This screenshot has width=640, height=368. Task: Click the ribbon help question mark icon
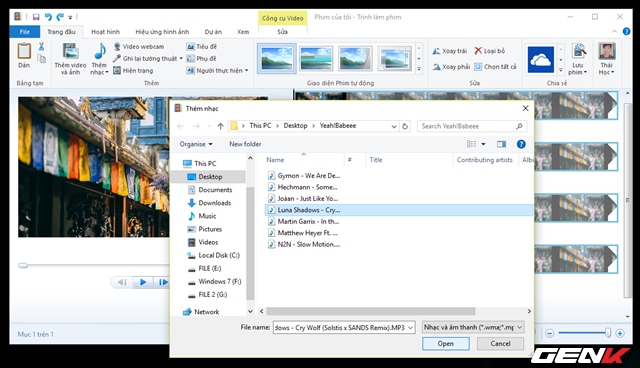point(626,31)
